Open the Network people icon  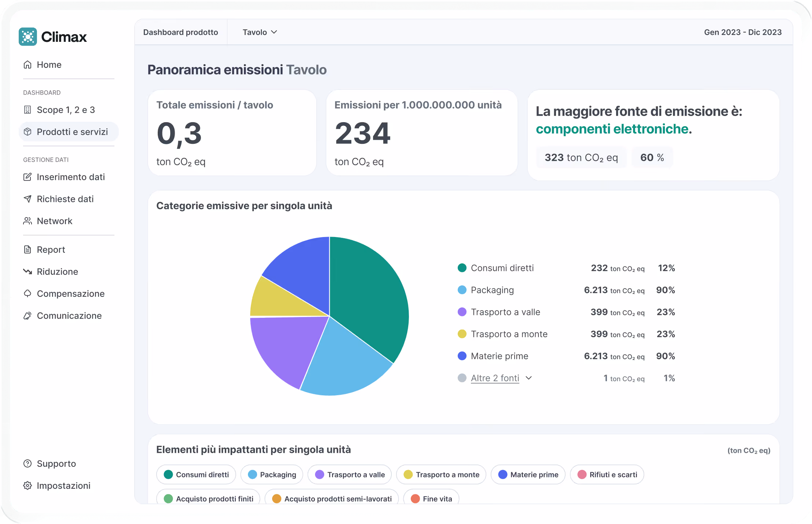pos(28,221)
